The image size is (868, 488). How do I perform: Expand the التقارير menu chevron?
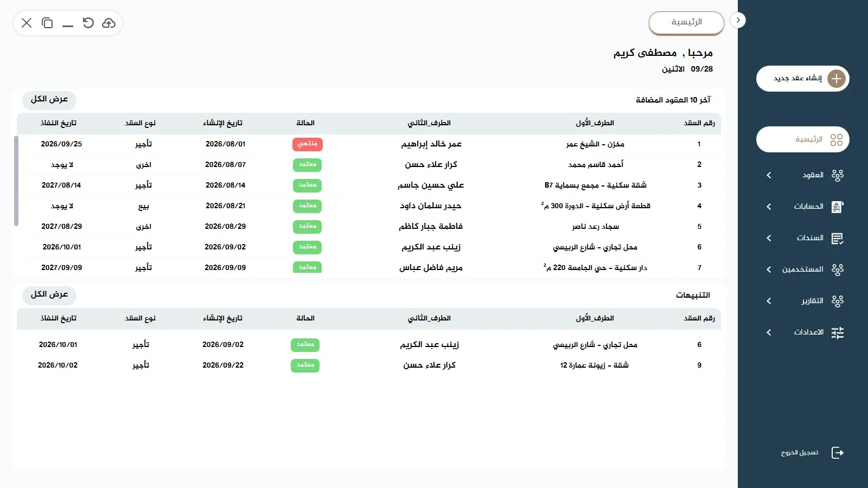pyautogui.click(x=769, y=301)
